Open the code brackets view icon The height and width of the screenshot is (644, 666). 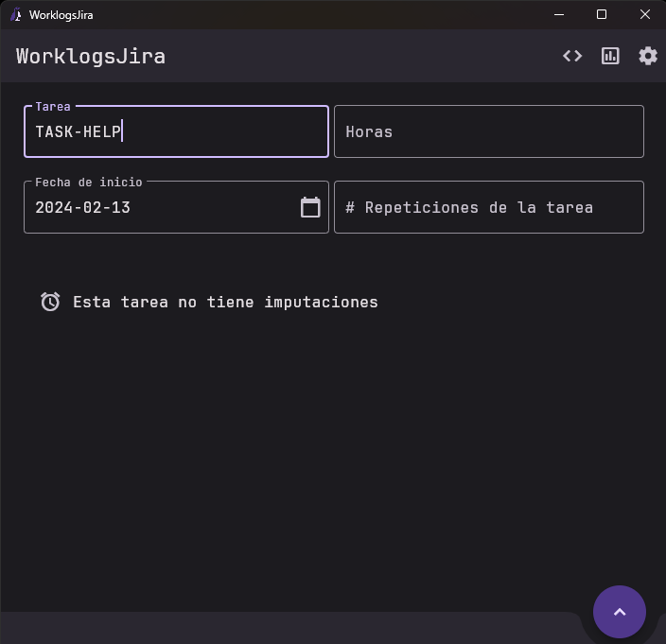pyautogui.click(x=572, y=56)
